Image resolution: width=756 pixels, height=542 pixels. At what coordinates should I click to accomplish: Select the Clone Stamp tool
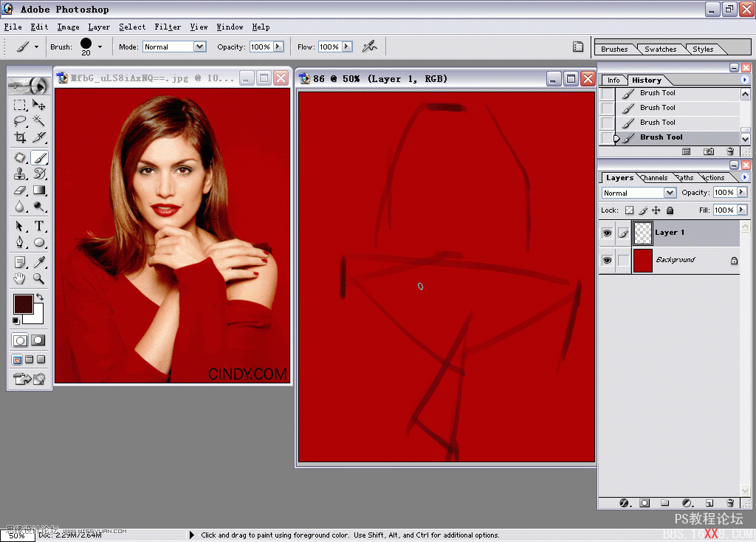[x=20, y=174]
